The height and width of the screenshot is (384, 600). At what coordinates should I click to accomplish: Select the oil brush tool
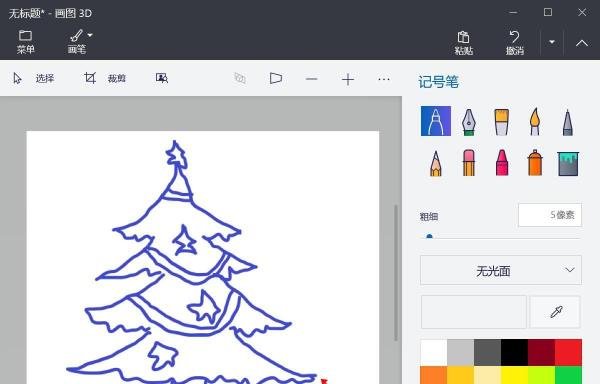coord(502,122)
